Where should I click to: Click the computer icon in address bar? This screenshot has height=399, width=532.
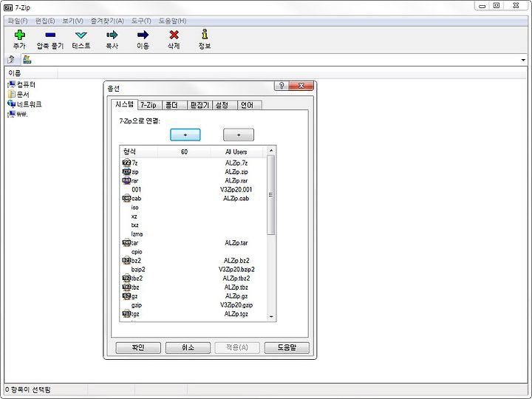27,60
